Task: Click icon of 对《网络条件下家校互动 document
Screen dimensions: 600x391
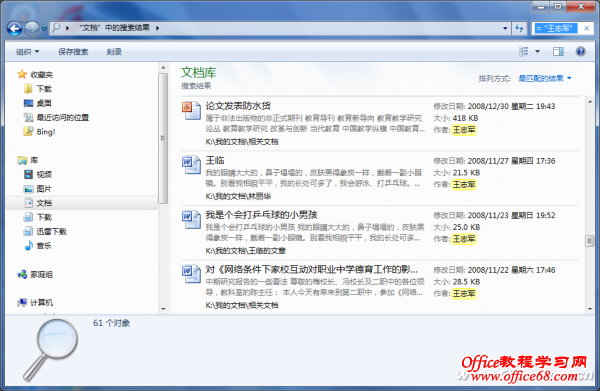Action: [191, 274]
